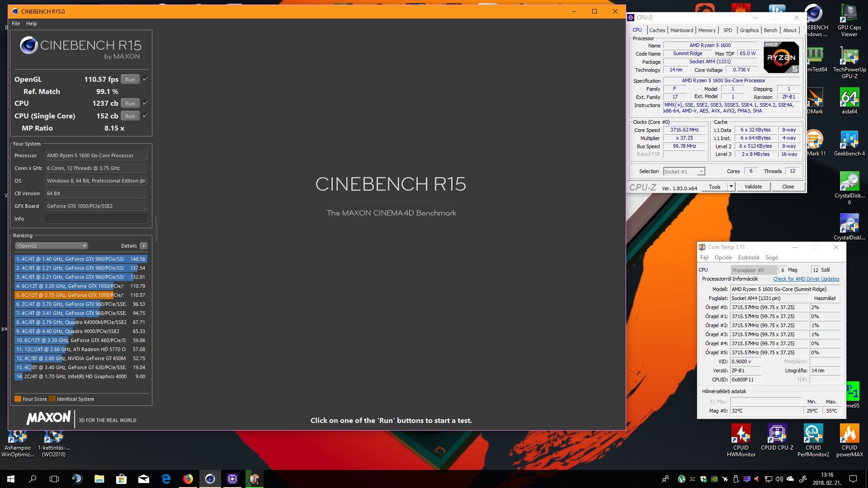Open Mail app from the taskbar
Screen dimensions: 868x488
point(144,479)
